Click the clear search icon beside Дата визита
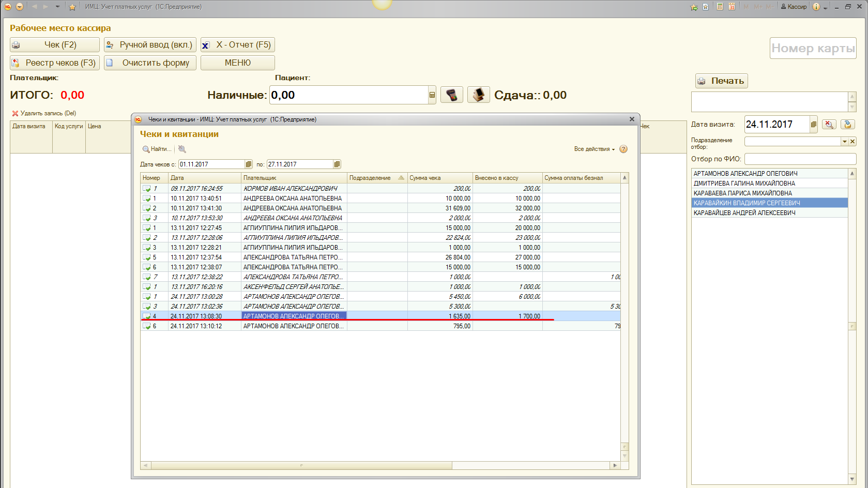 pyautogui.click(x=829, y=124)
